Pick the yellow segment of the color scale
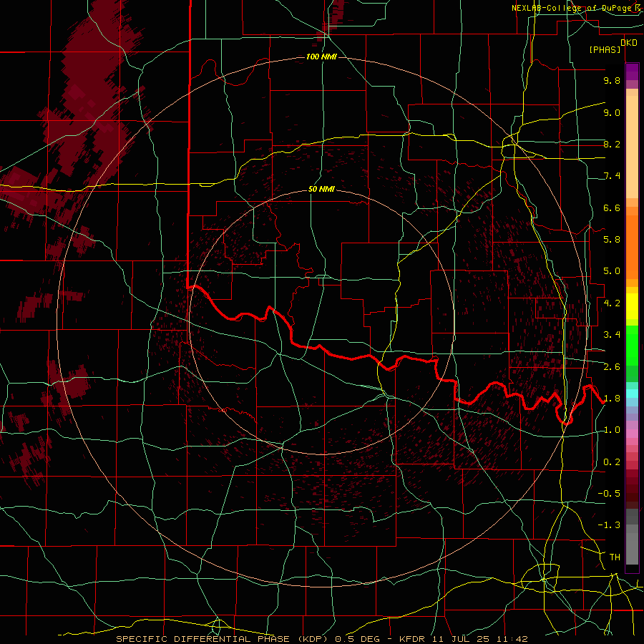 click(632, 306)
